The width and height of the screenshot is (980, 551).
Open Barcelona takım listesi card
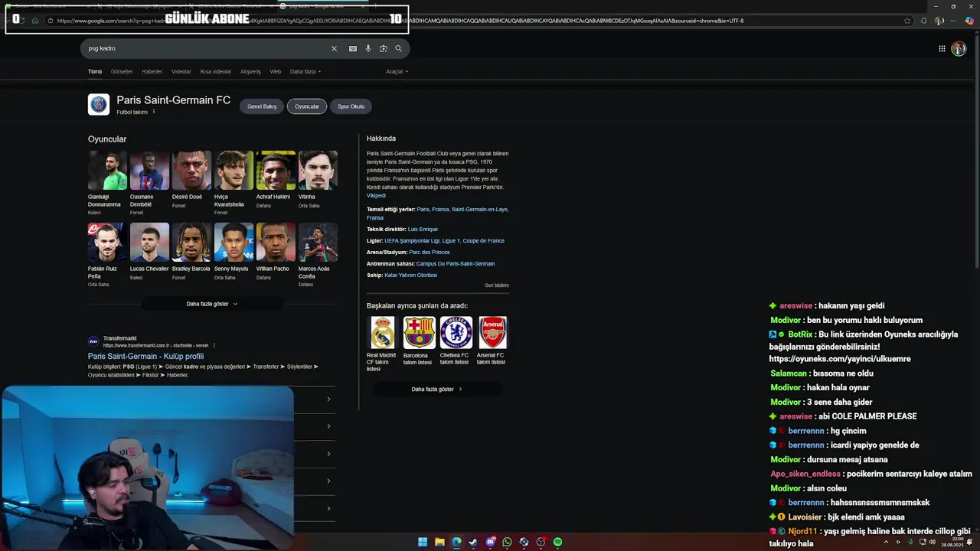point(419,341)
